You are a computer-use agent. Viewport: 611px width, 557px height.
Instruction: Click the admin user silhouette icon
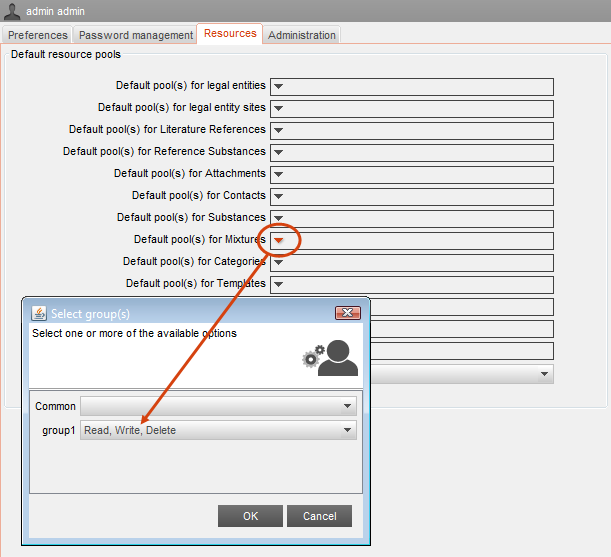(12, 11)
